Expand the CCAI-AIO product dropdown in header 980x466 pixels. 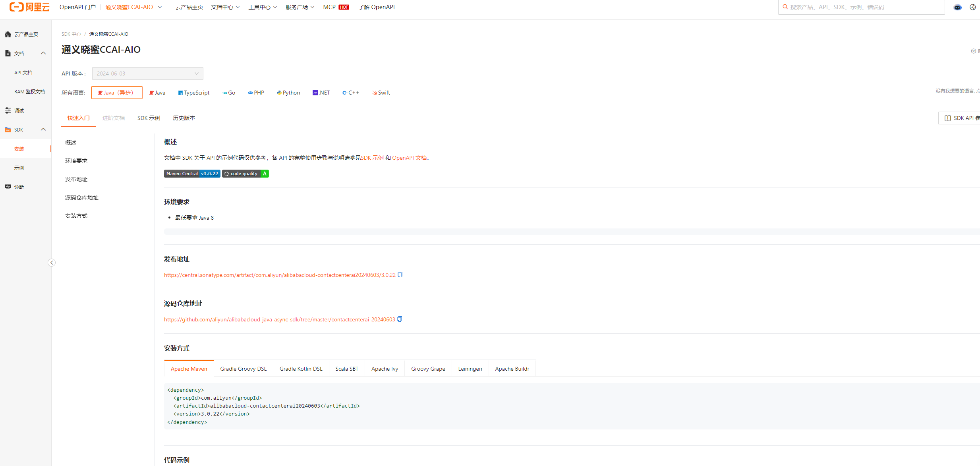coord(160,7)
